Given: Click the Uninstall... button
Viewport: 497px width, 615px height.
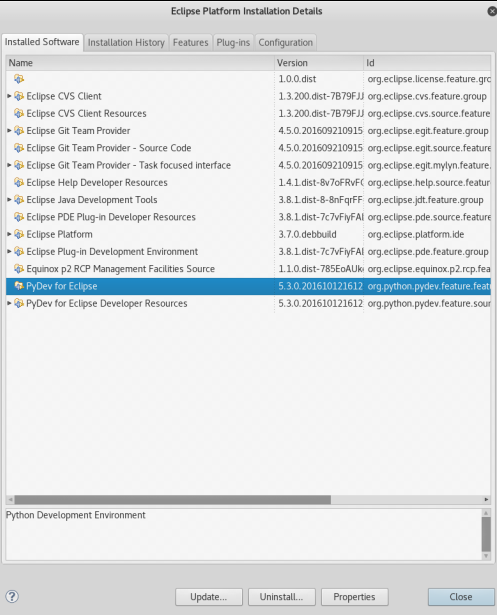Looking at the screenshot, I should pos(282,597).
